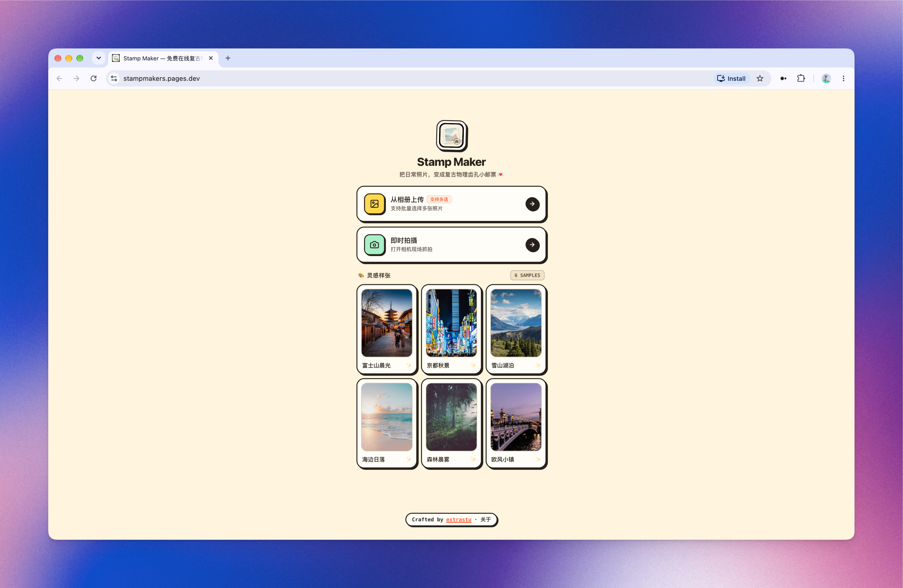The height and width of the screenshot is (588, 903).
Task: Bookmark this page with the star
Action: tap(760, 79)
